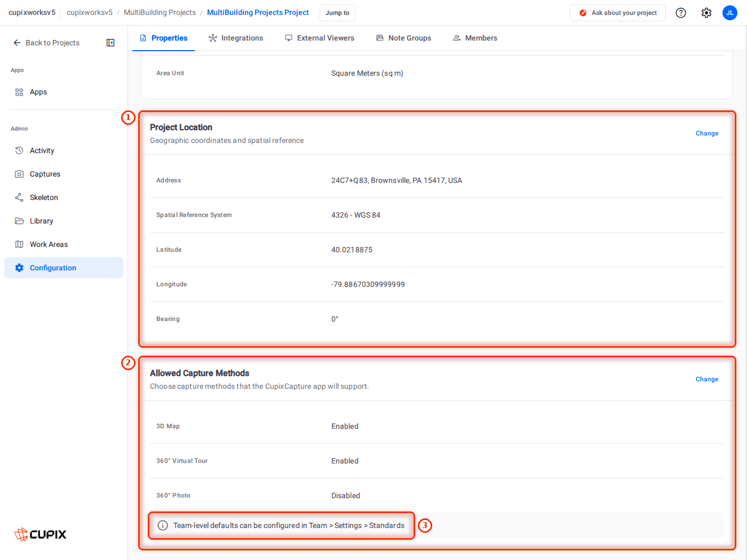Open the JL user avatar menu
This screenshot has width=747, height=560.
[730, 13]
